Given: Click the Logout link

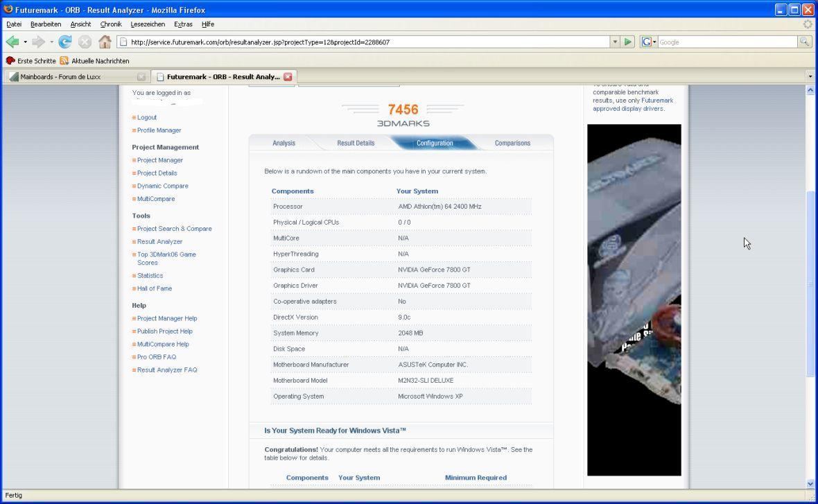Looking at the screenshot, I should 146,117.
